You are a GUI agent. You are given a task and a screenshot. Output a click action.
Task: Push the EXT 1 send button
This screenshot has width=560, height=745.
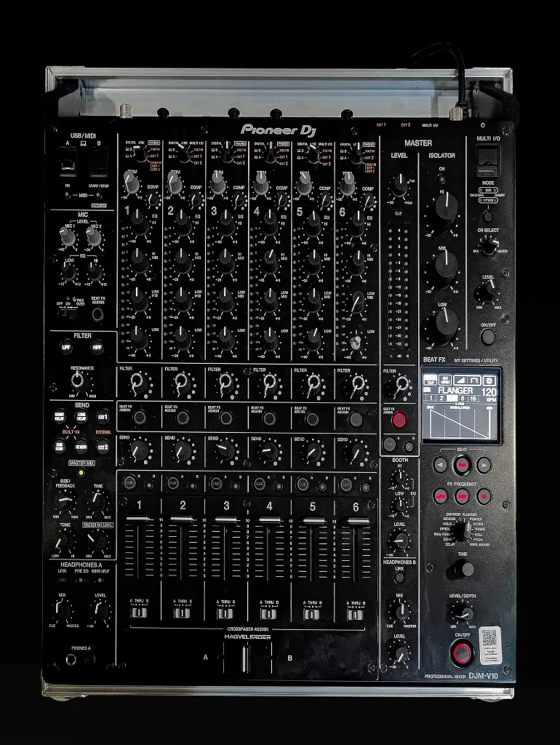pos(103,417)
